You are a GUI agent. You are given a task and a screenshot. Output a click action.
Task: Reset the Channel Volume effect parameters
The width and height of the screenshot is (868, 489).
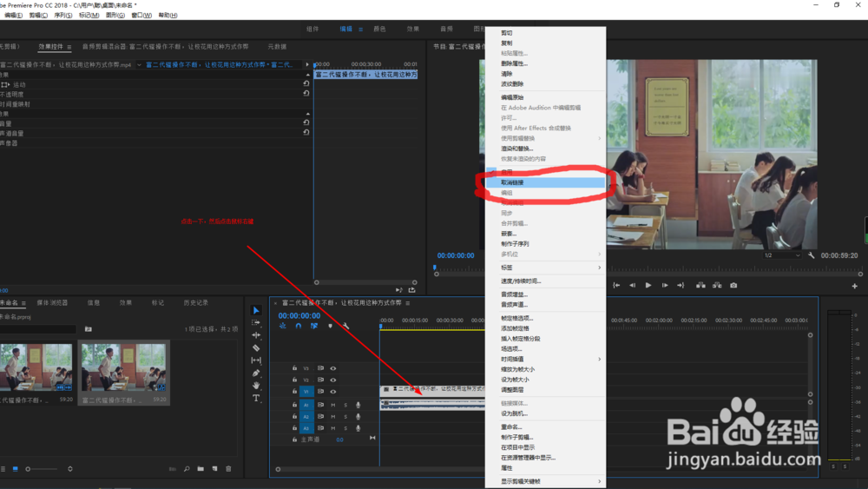(x=306, y=132)
